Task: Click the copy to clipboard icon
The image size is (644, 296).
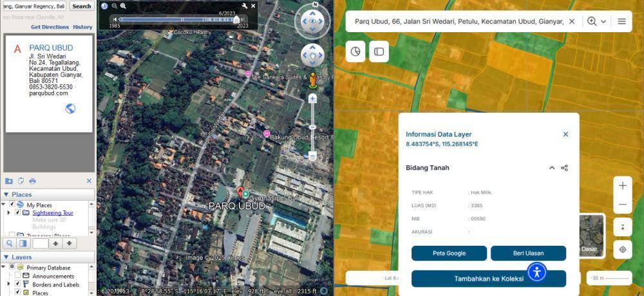Action: pos(21,181)
